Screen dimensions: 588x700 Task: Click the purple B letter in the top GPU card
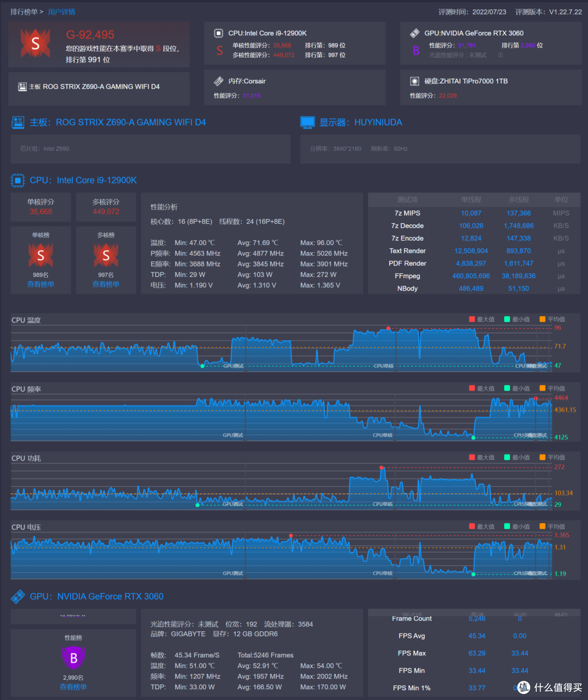(416, 51)
